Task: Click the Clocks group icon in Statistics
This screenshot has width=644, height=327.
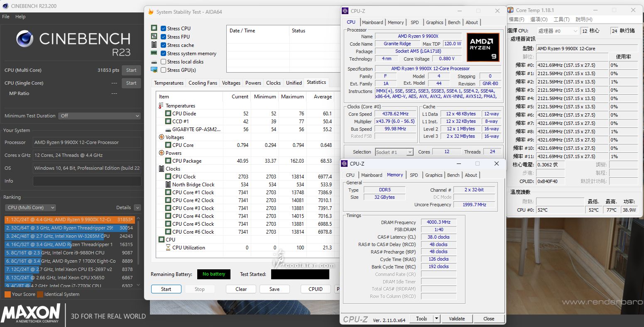Action: (162, 169)
